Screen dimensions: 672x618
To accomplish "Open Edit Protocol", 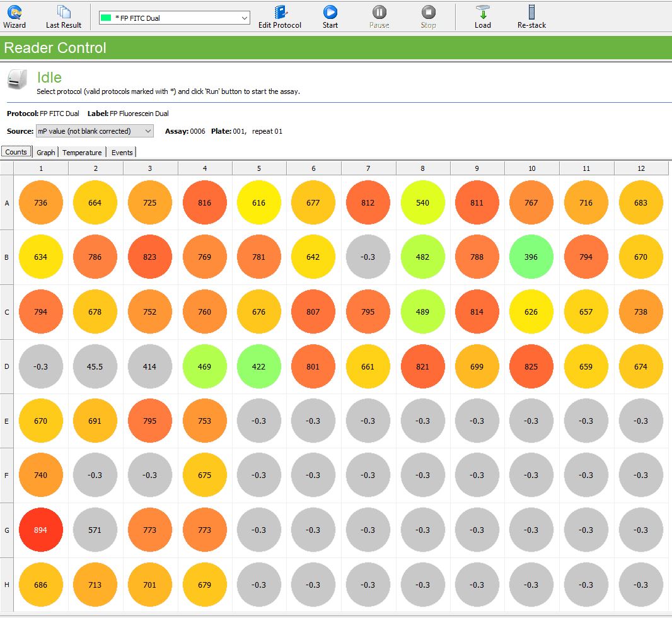I will coord(280,16).
